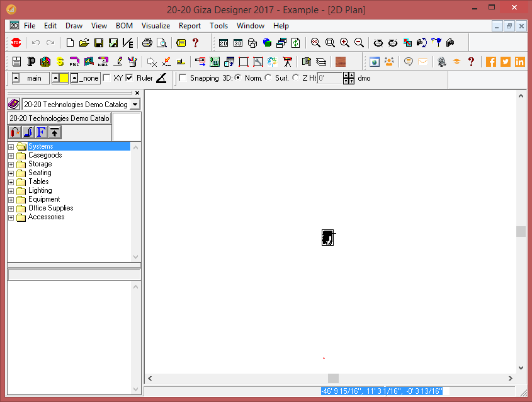Expand the Casegoods folder
Screen dimensions: 532x402
coord(11,156)
